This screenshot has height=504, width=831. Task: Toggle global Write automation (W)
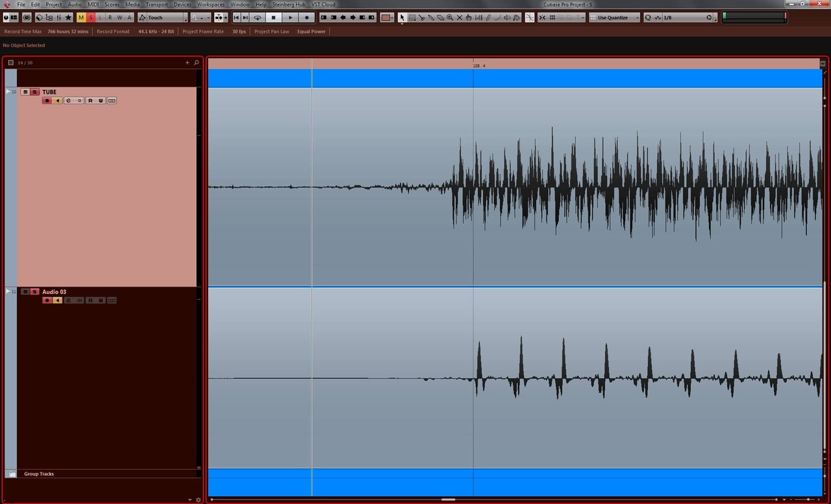tap(119, 18)
